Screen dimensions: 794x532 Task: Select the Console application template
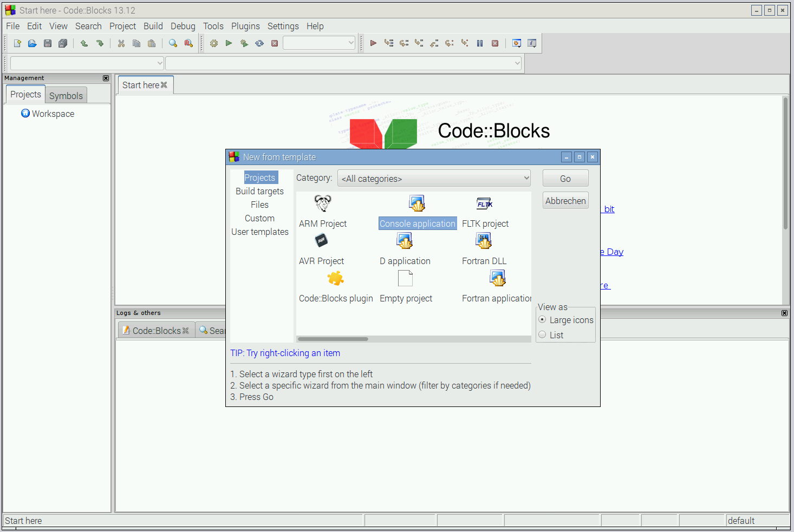[417, 223]
